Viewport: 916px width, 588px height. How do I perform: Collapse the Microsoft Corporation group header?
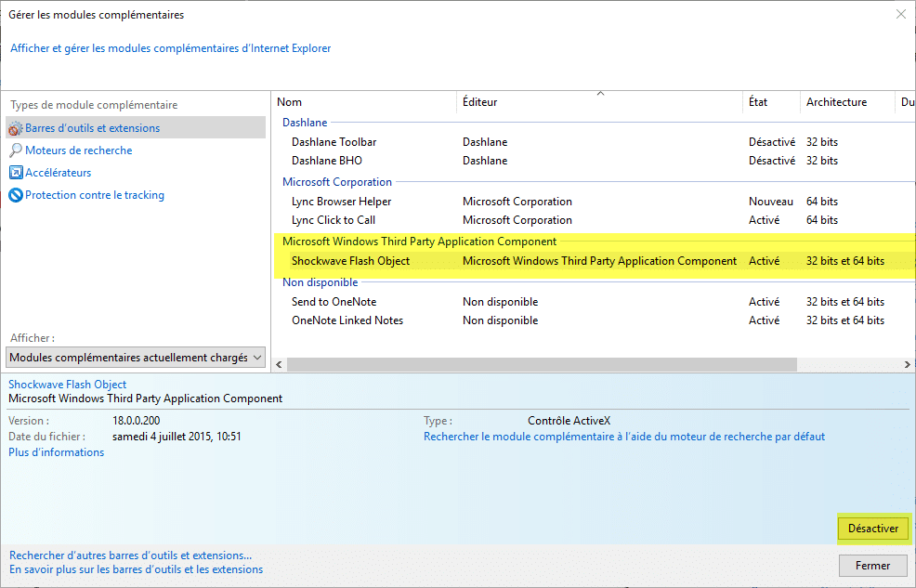coord(337,181)
